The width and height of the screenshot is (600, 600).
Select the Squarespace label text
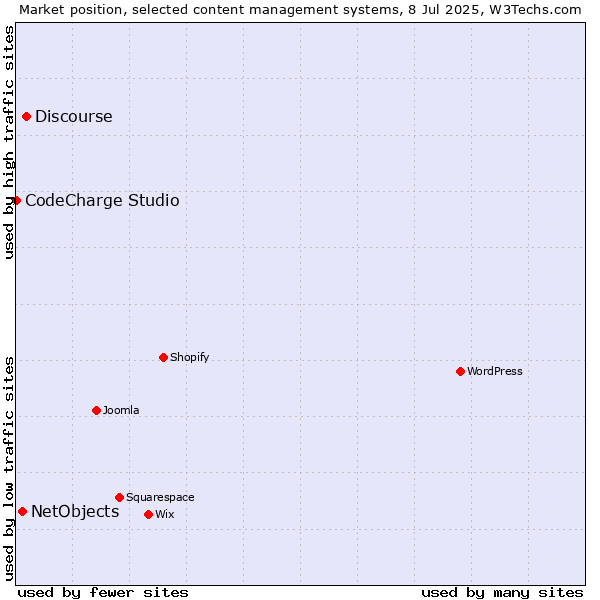tap(160, 497)
